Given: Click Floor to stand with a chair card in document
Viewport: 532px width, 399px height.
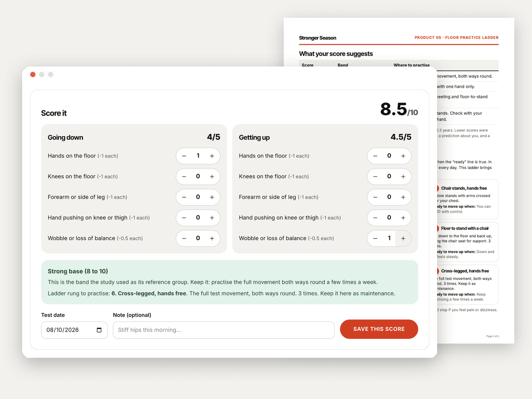Looking at the screenshot, I should pos(468,242).
